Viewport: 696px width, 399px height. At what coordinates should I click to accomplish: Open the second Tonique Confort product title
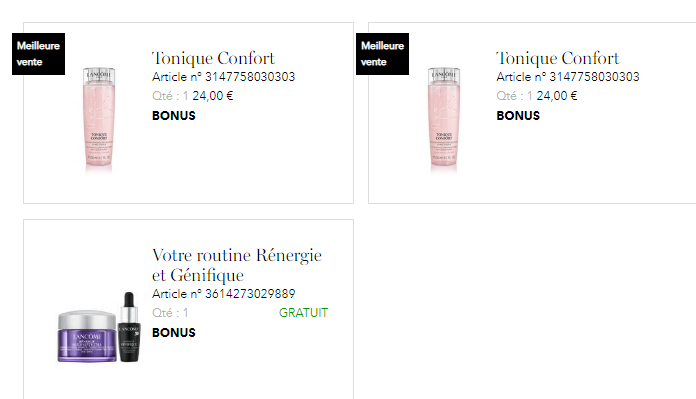[558, 58]
